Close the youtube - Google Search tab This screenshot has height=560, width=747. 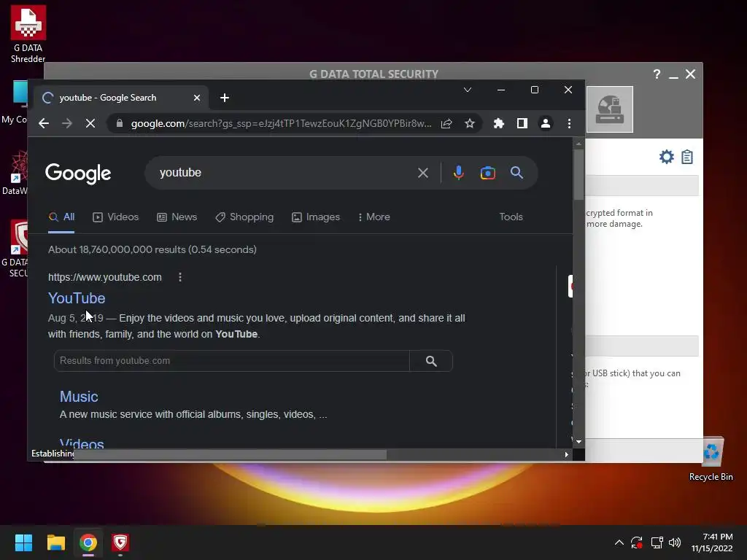point(197,98)
